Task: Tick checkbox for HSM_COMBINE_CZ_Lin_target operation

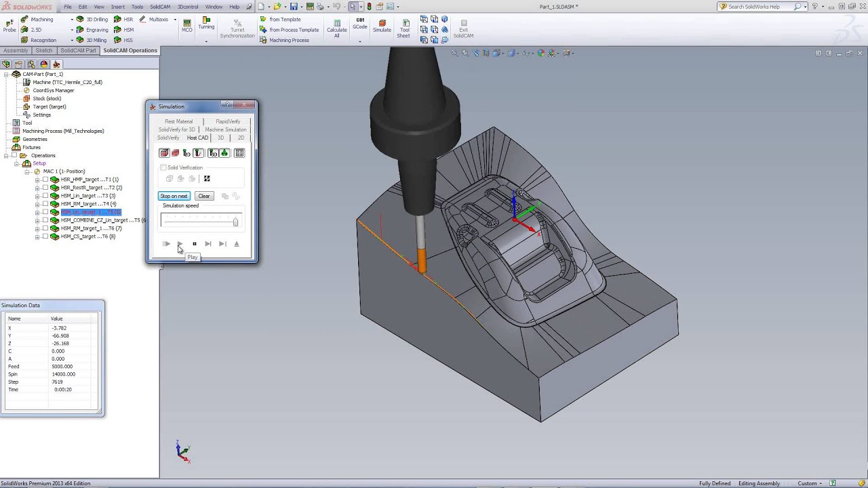Action: tap(45, 220)
